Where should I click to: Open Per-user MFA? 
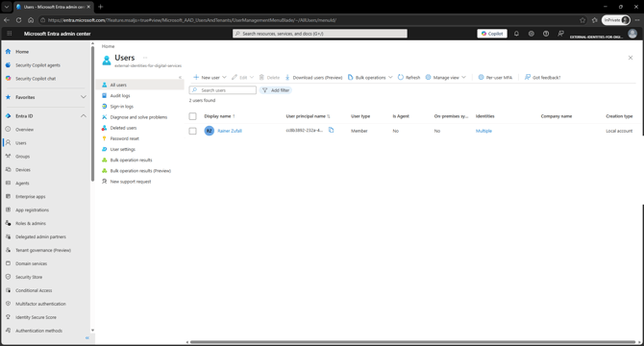[x=495, y=78]
